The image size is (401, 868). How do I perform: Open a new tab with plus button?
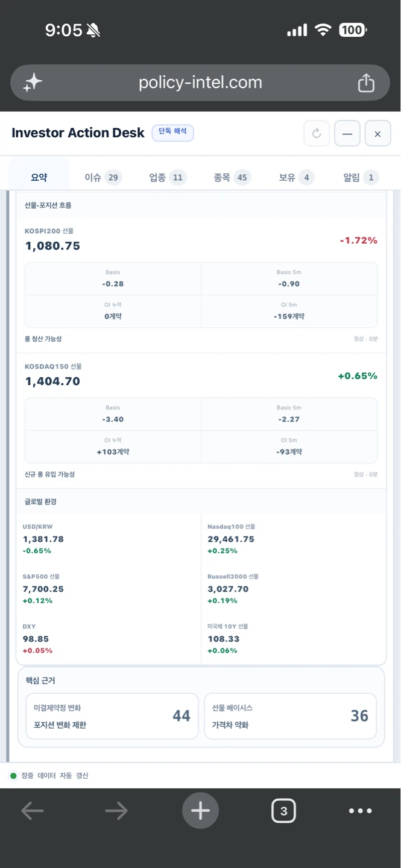click(x=200, y=811)
